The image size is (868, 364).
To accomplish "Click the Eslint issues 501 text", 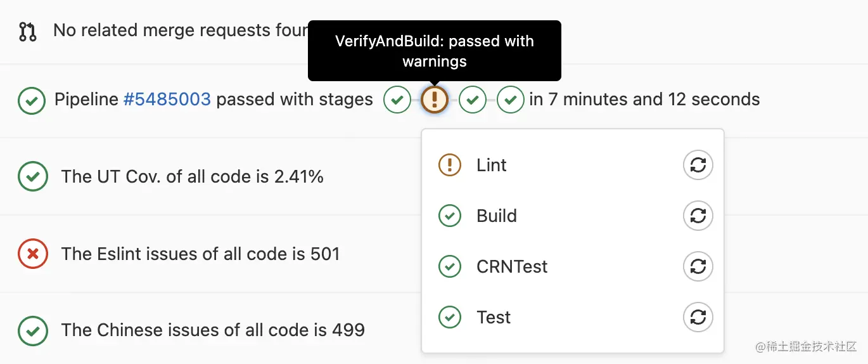I will (x=201, y=254).
